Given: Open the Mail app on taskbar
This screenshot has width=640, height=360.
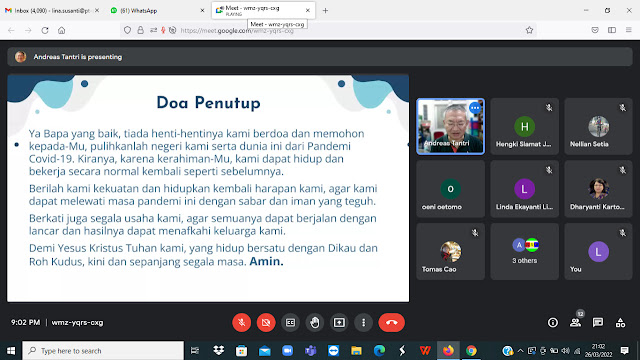Looking at the screenshot, I should point(264,351).
